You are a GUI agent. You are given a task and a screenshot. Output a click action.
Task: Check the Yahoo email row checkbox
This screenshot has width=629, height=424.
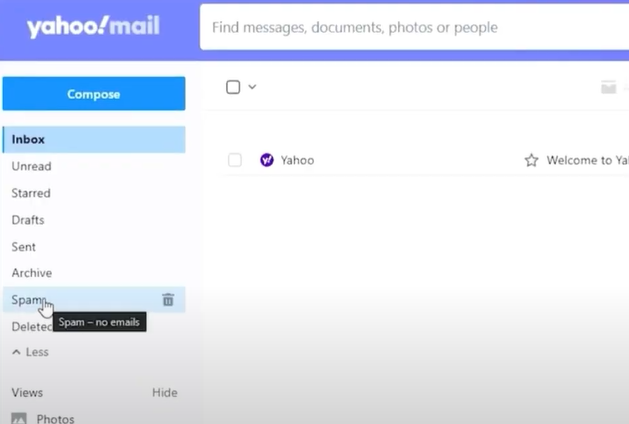point(235,160)
